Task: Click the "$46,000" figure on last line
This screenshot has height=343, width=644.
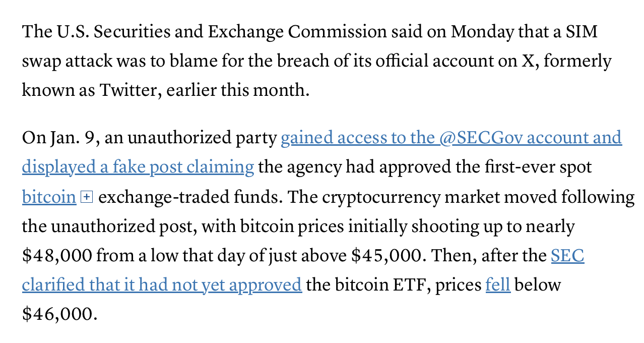Action: (x=58, y=314)
